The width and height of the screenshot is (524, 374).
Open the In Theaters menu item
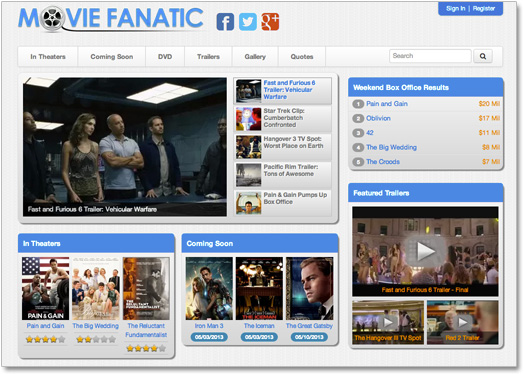(x=48, y=57)
